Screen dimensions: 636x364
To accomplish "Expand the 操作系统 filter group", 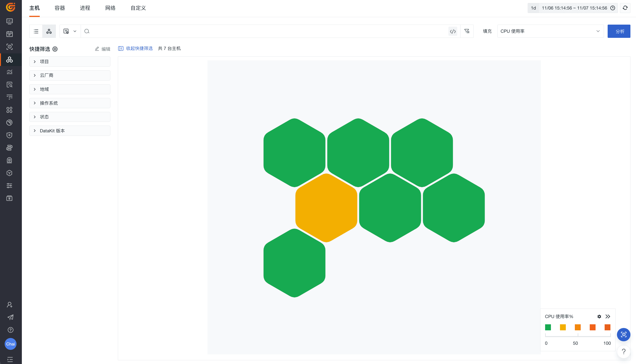I will (70, 103).
